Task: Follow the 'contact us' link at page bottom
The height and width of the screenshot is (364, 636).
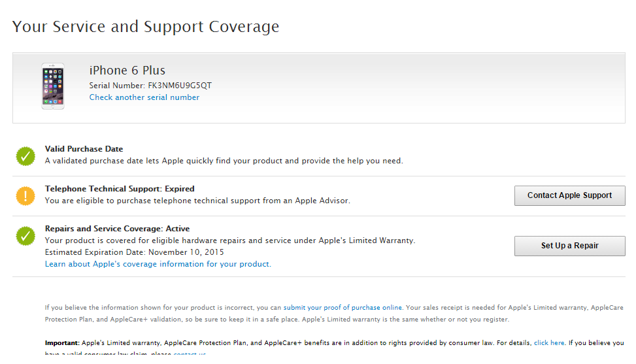Action: click(x=190, y=354)
